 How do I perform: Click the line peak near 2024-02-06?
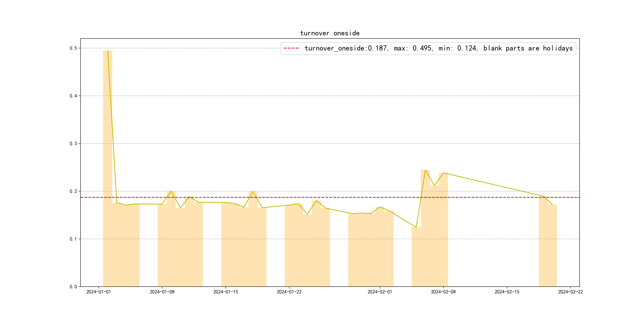point(425,170)
